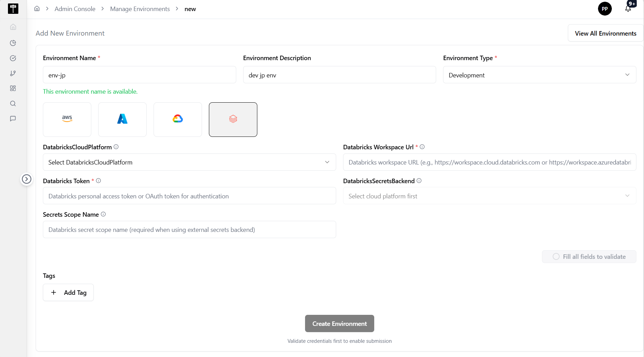Go to Admin Console breadcrumb
The width and height of the screenshot is (644, 357).
pyautogui.click(x=75, y=9)
